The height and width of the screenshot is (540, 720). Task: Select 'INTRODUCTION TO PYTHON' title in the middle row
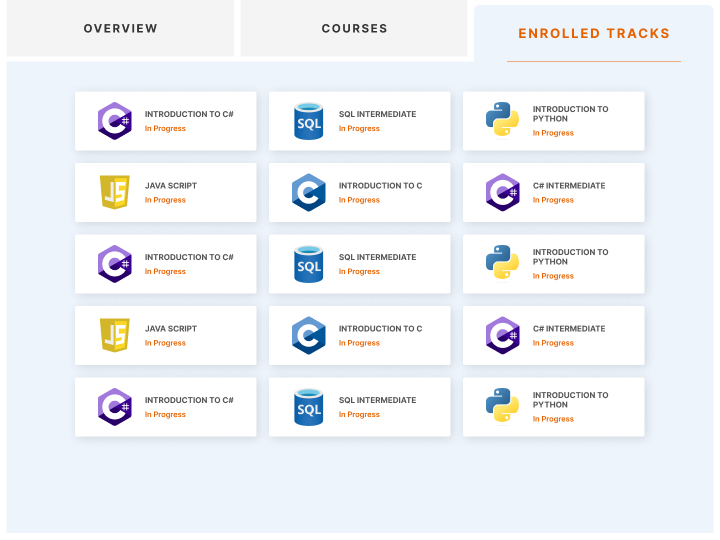pos(570,257)
